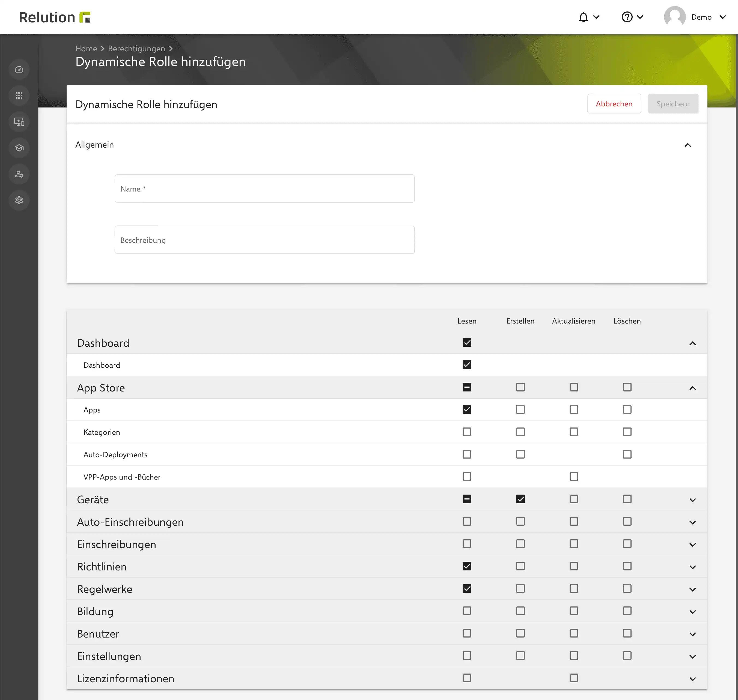Open the education graduation cap sidebar icon
The width and height of the screenshot is (738, 700).
click(x=19, y=148)
